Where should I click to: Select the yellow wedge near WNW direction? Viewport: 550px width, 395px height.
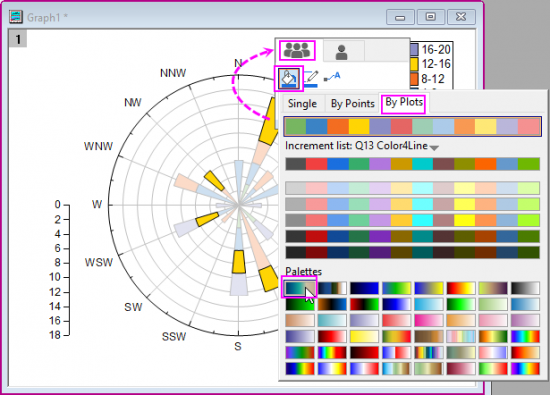pyautogui.click(x=214, y=181)
